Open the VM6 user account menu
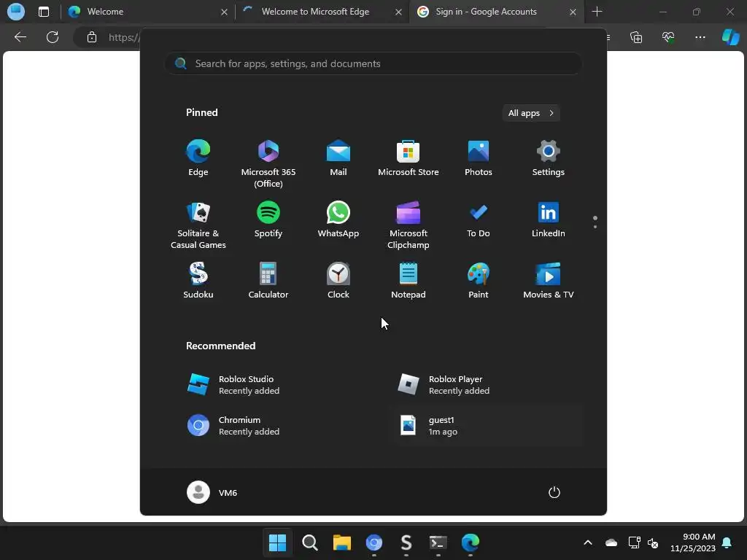 coord(212,492)
